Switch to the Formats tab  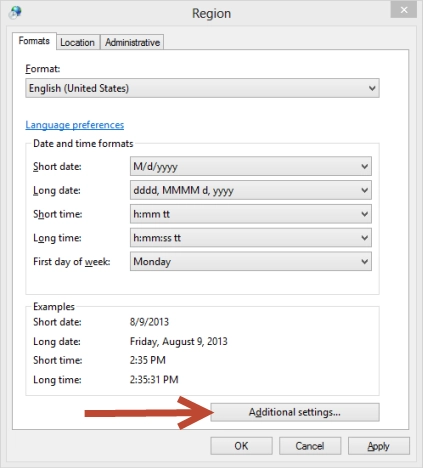coord(34,41)
